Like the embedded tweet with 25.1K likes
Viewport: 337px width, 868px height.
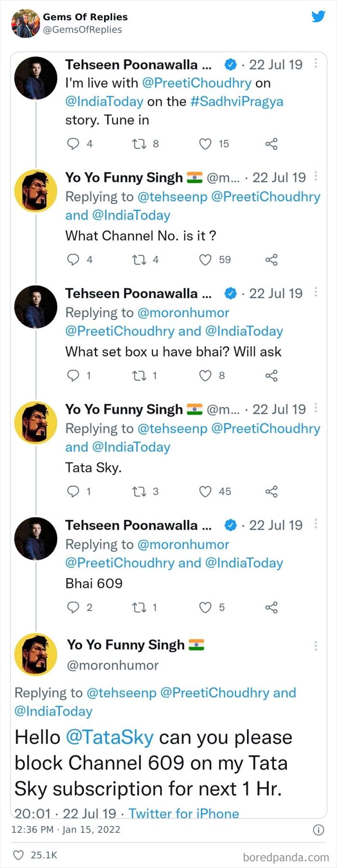click(18, 855)
